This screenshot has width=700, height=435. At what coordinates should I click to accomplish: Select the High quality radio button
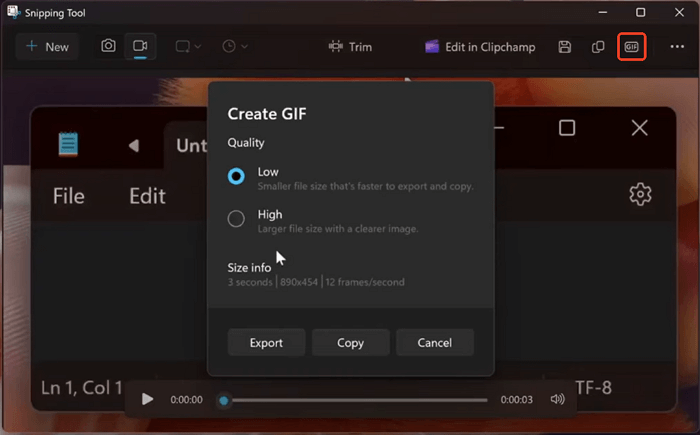[x=236, y=219]
